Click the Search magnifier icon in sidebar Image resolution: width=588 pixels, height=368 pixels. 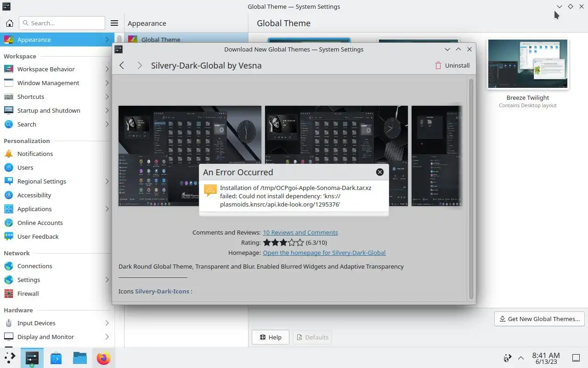(9, 124)
